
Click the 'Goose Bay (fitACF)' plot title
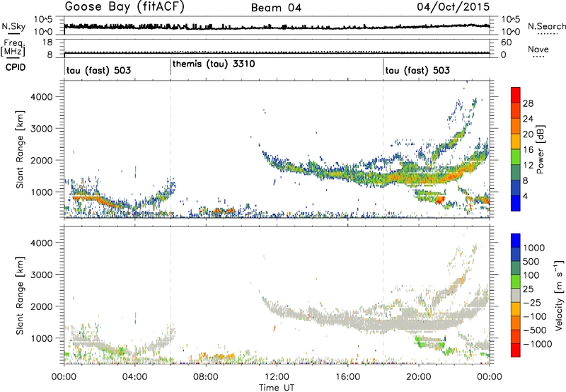(x=125, y=7)
